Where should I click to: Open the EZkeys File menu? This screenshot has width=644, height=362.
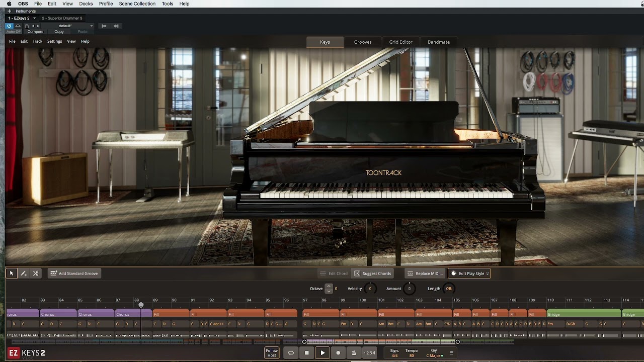tap(12, 41)
